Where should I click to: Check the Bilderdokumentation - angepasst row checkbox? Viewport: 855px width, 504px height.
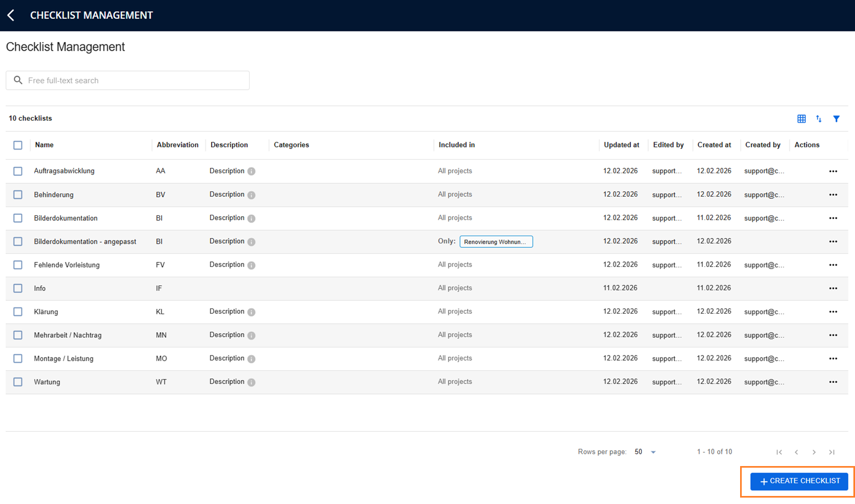coord(18,242)
